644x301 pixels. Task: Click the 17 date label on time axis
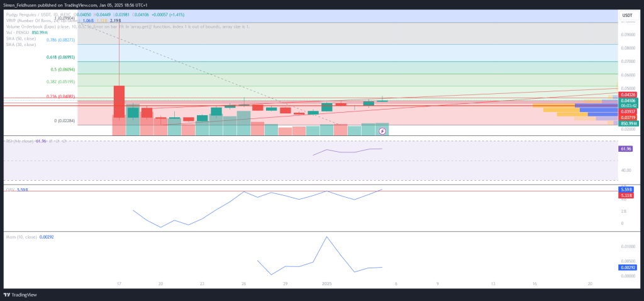tap(119, 284)
